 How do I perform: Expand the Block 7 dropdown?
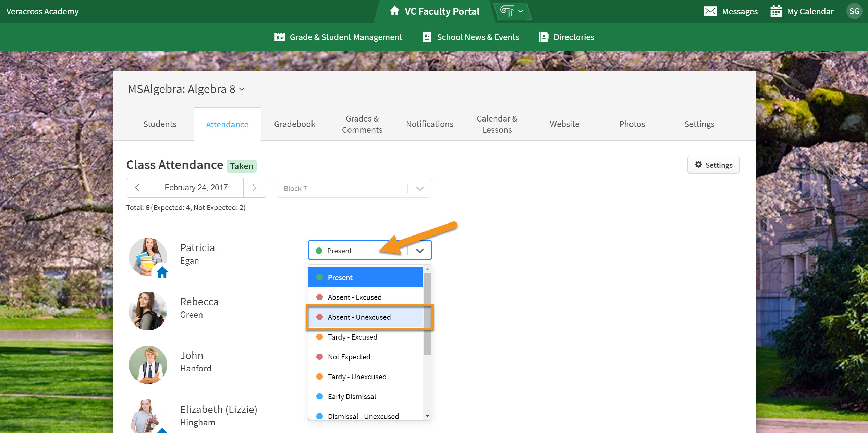click(x=419, y=188)
